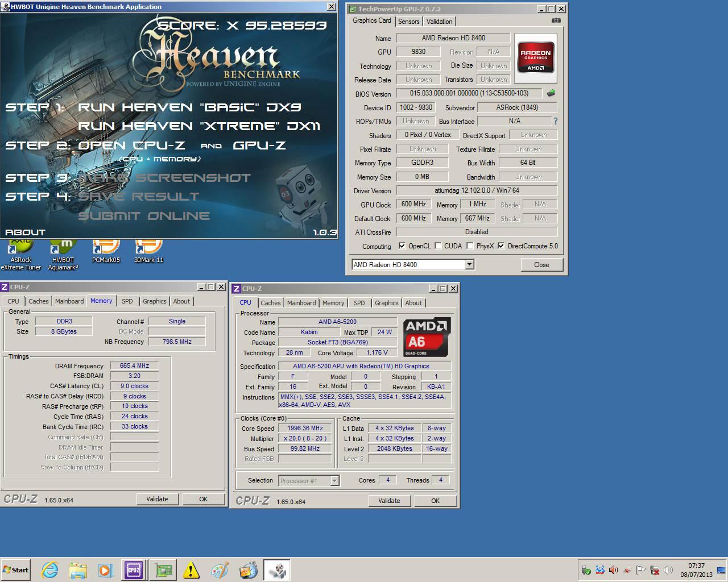Open the Mainboard tab in the CPU-Z Memory window
This screenshot has width=728, height=582.
(69, 301)
